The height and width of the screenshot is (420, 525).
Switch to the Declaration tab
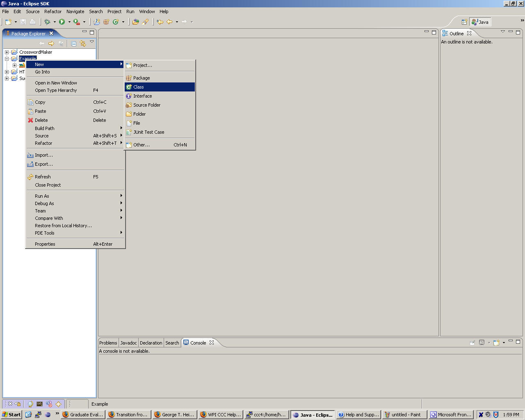[x=151, y=343]
